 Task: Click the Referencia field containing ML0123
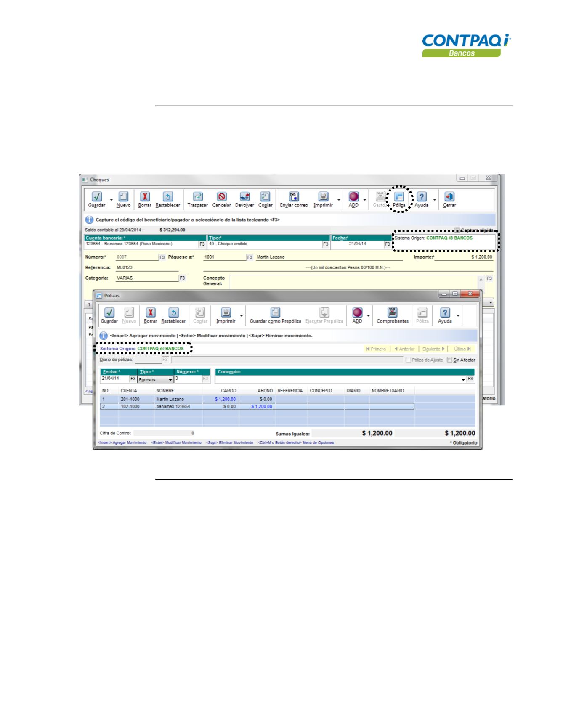pos(146,267)
